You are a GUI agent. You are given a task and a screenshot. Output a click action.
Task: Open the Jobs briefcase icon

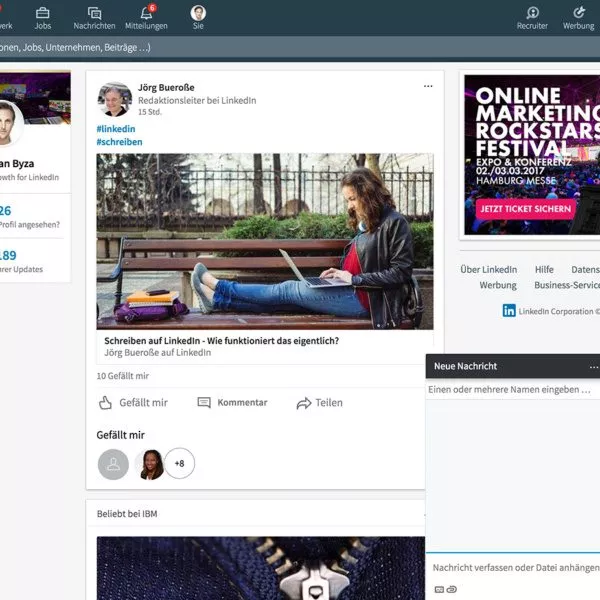pos(42,13)
